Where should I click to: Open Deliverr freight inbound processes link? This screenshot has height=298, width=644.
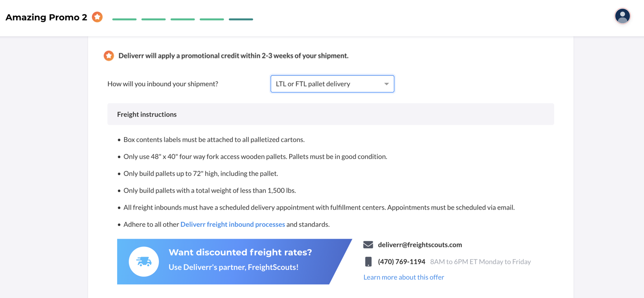[233, 224]
